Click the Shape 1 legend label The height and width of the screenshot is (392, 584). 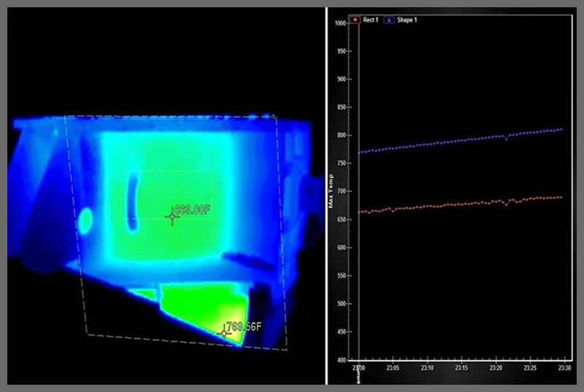click(x=407, y=20)
